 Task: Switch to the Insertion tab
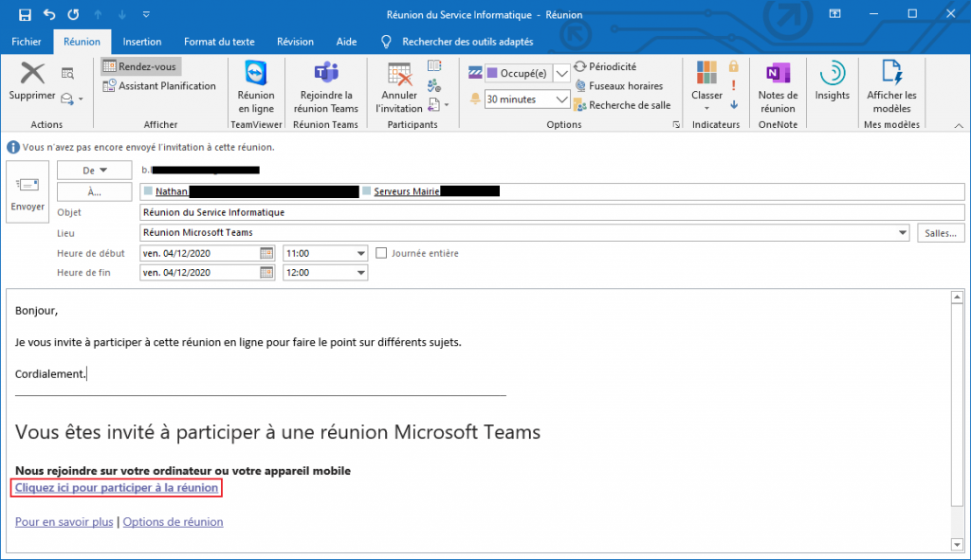pyautogui.click(x=142, y=42)
